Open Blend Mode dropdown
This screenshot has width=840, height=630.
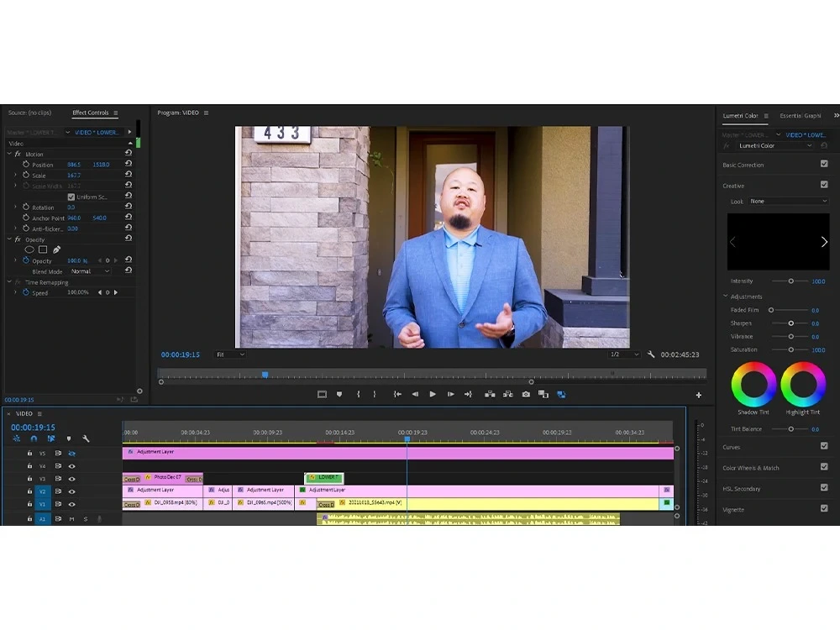(x=90, y=271)
